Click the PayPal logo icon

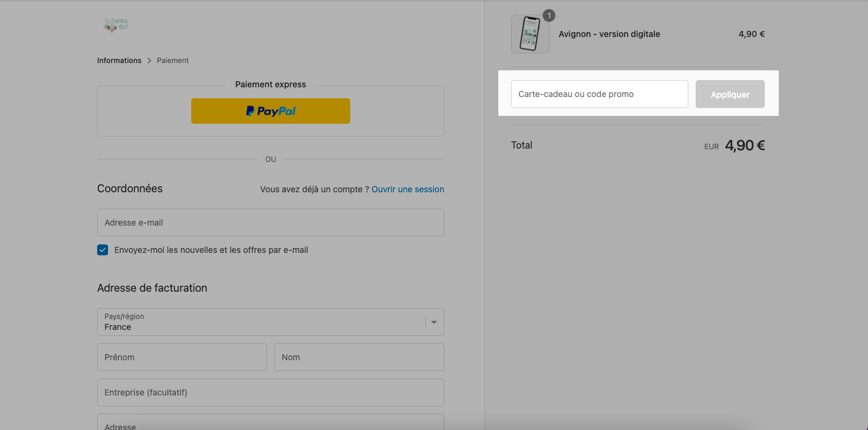pyautogui.click(x=250, y=111)
